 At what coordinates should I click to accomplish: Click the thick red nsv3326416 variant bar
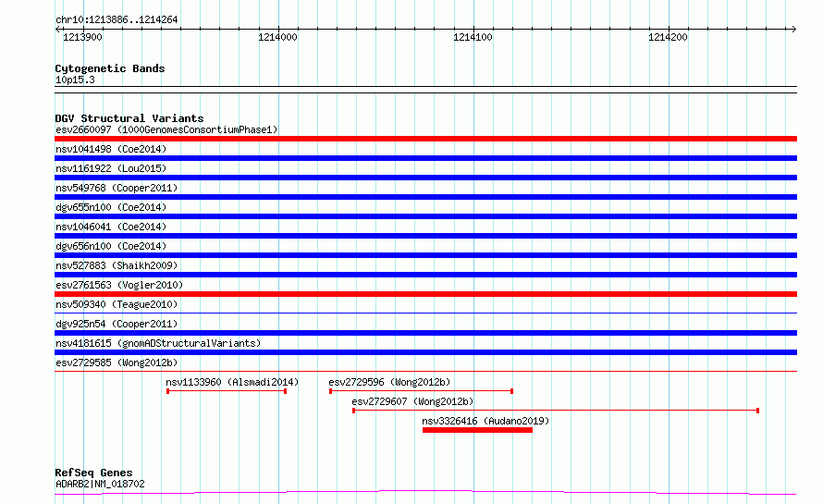(478, 430)
